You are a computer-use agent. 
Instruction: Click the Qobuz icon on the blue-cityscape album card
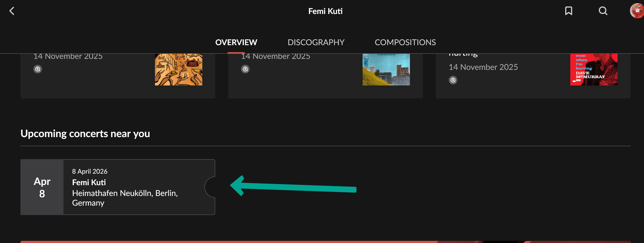(245, 69)
